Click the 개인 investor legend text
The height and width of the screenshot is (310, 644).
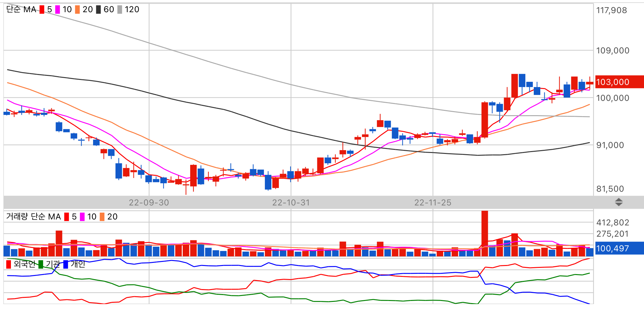[x=78, y=264]
